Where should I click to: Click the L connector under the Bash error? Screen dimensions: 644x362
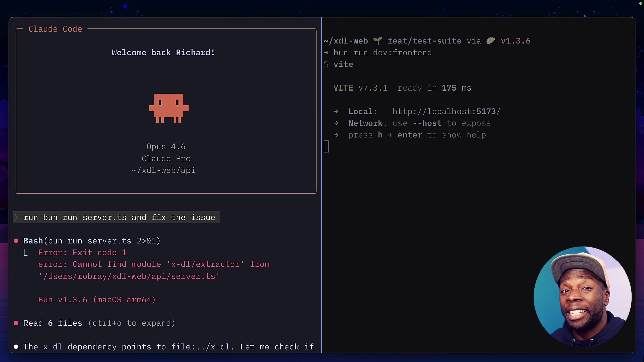(x=25, y=253)
